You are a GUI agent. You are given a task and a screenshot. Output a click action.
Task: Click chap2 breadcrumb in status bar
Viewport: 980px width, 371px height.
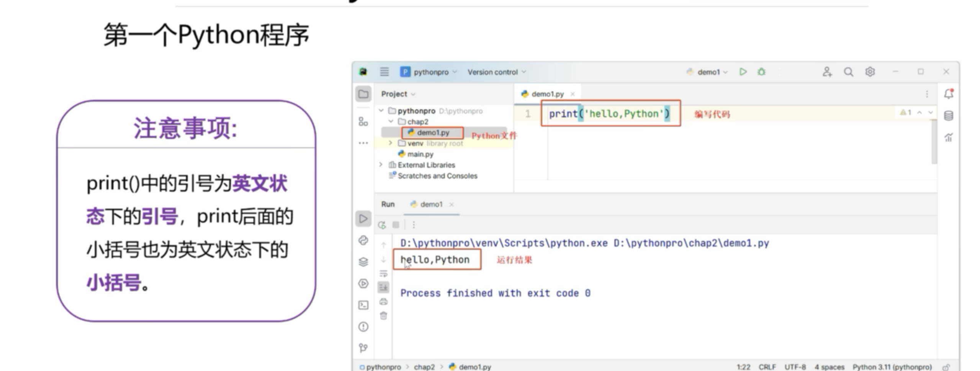coord(424,367)
